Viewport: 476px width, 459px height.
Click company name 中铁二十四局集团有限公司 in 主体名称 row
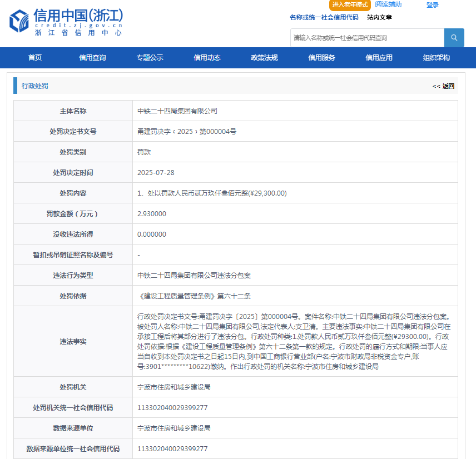point(177,111)
